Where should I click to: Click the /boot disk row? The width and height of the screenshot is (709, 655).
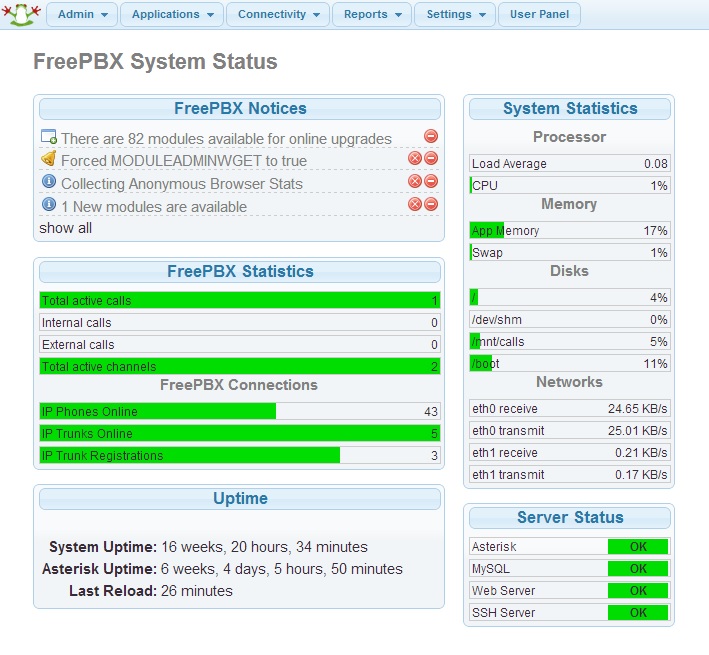point(570,363)
